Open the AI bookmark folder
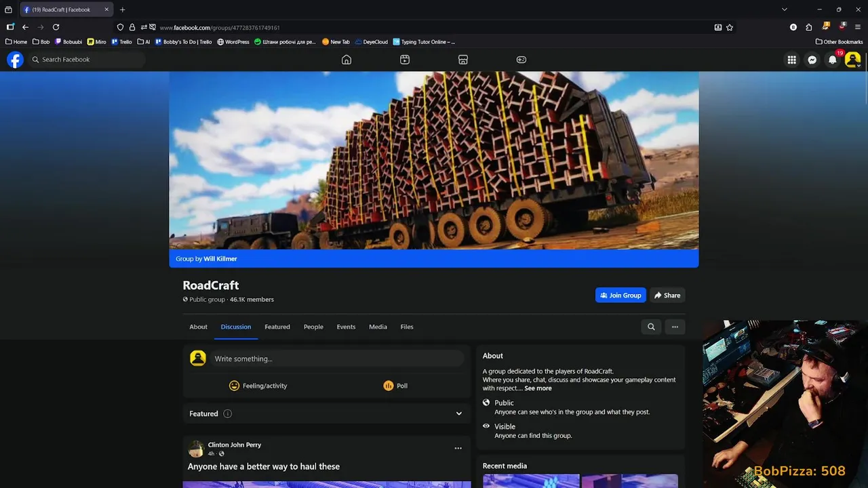 coord(144,42)
